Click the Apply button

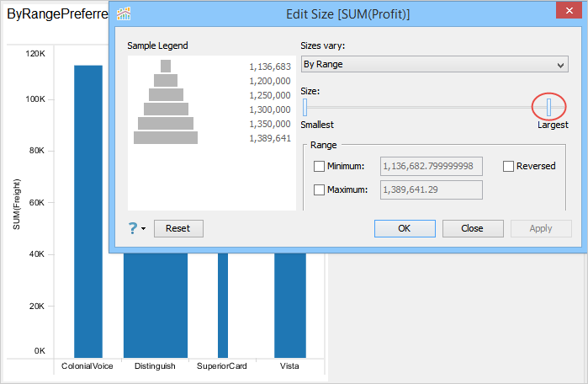(541, 228)
